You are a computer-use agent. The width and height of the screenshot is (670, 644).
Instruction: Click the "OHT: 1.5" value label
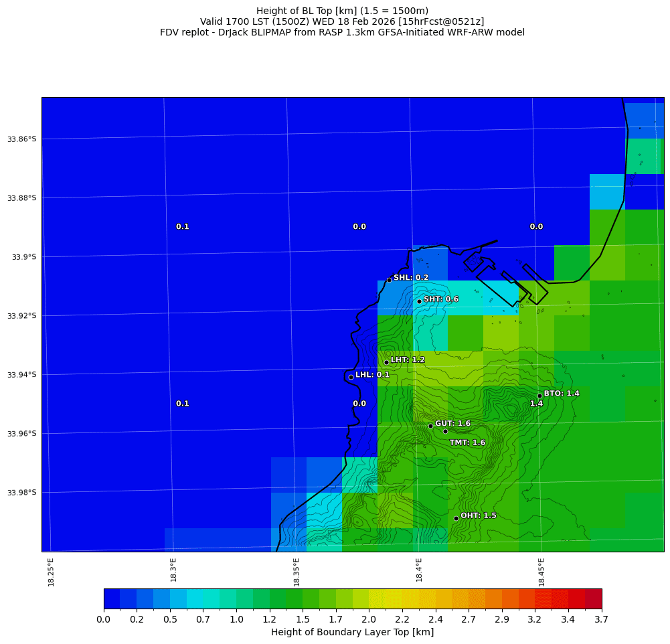tap(479, 515)
